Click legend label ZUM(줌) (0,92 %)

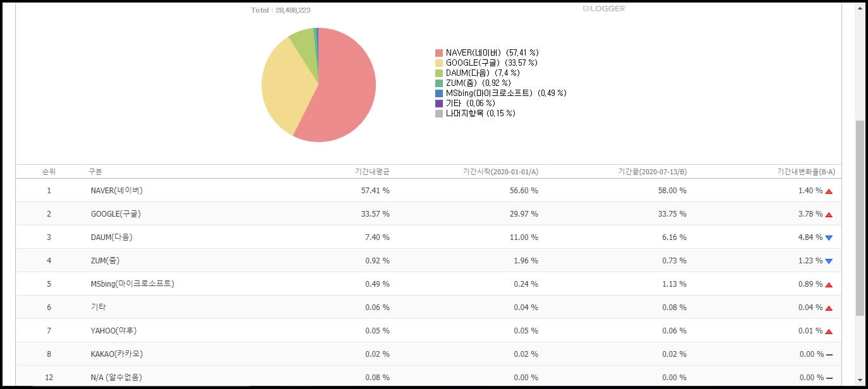click(x=478, y=83)
